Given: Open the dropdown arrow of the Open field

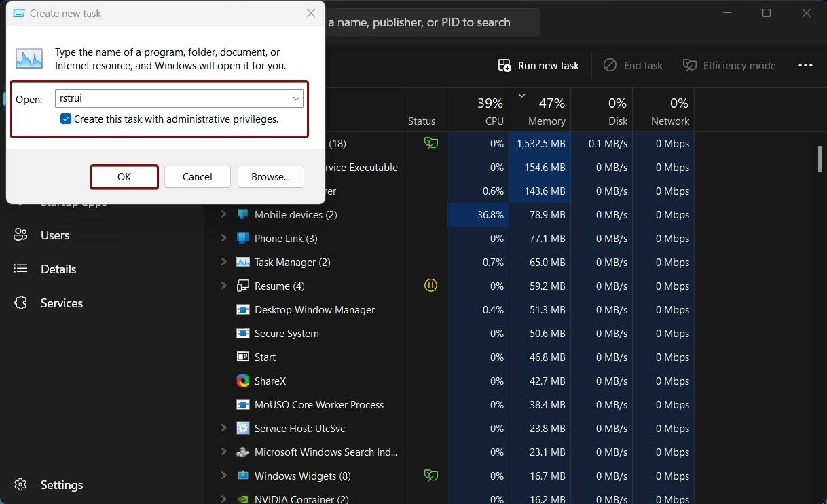Looking at the screenshot, I should (x=297, y=99).
